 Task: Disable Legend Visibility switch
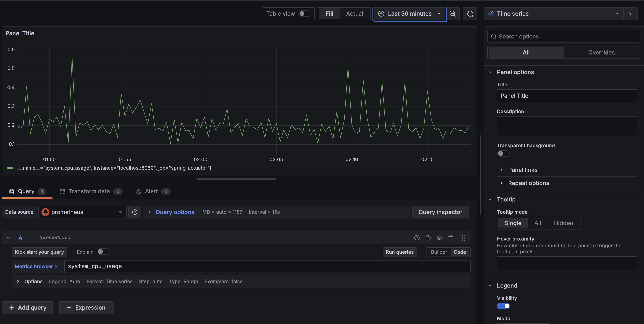point(503,306)
